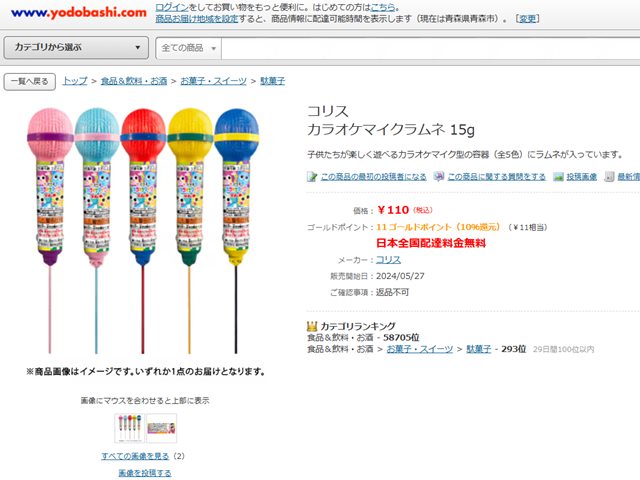
Task: Click the posted images picture icon
Action: 558,177
